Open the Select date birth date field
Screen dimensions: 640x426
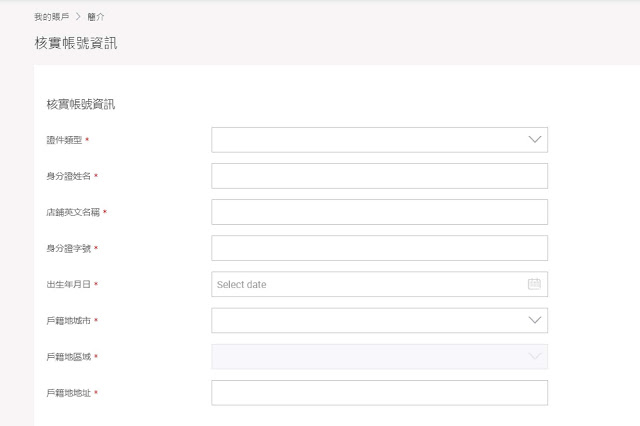[x=369, y=284]
